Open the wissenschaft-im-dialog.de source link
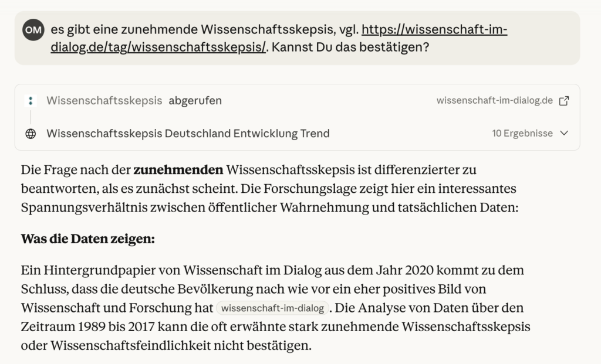Screen dimensions: 601x364 click(x=496, y=100)
